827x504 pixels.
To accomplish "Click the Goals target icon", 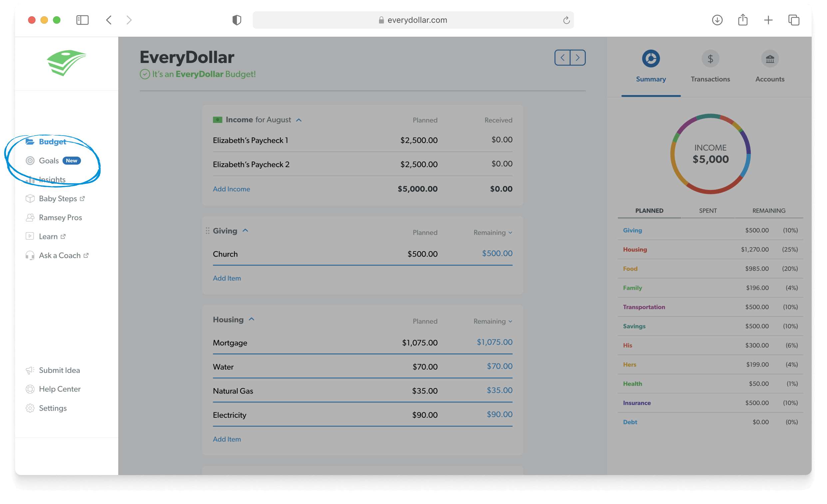I will pyautogui.click(x=30, y=161).
